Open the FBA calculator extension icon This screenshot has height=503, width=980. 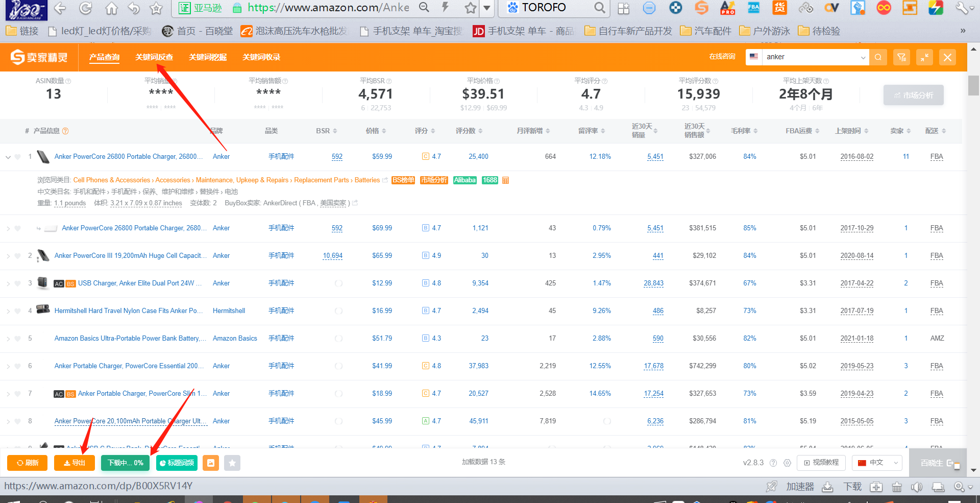pos(753,8)
